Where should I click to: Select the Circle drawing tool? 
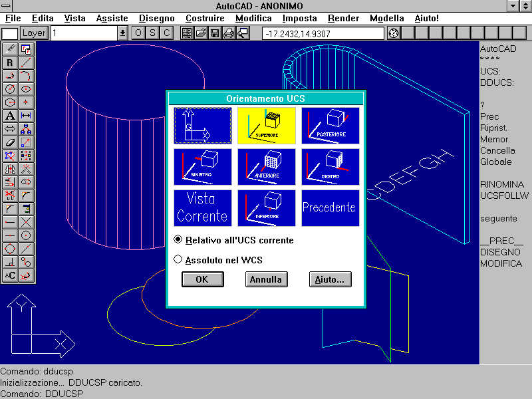[x=10, y=89]
